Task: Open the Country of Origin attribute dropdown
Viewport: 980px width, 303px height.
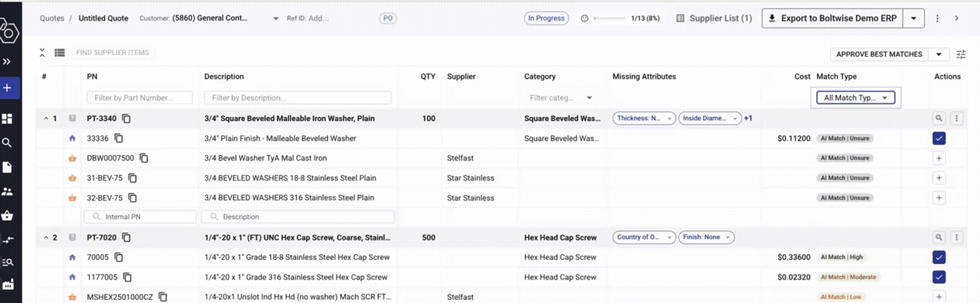Action: click(644, 237)
